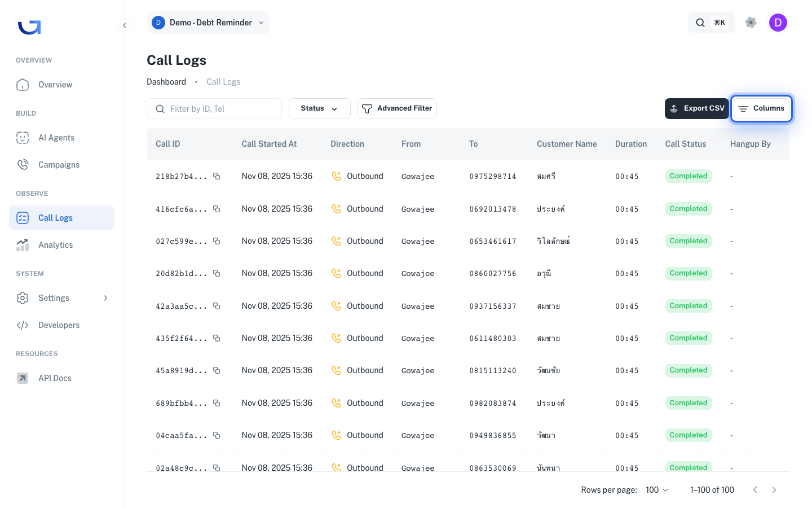812x508 pixels.
Task: Click the AI Agents robot icon
Action: point(23,138)
